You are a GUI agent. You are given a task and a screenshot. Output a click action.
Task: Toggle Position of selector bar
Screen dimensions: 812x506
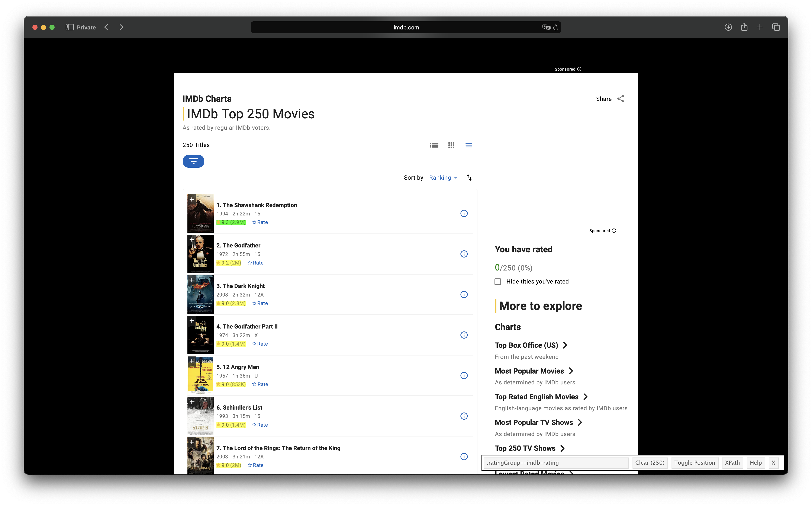[x=695, y=462]
